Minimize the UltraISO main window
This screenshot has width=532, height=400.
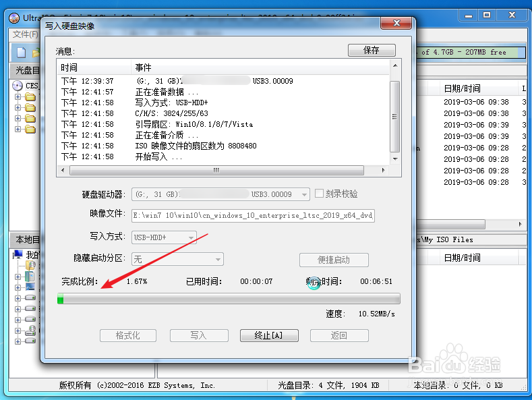(x=469, y=16)
